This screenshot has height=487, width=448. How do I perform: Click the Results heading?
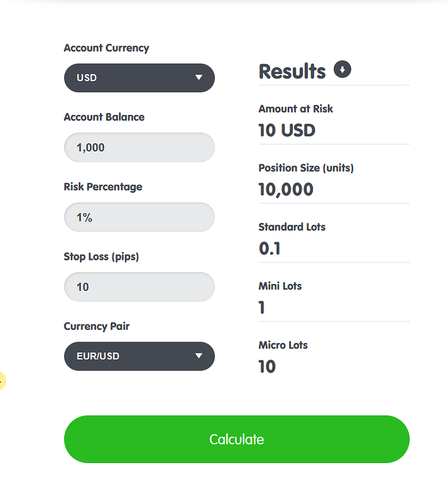292,71
